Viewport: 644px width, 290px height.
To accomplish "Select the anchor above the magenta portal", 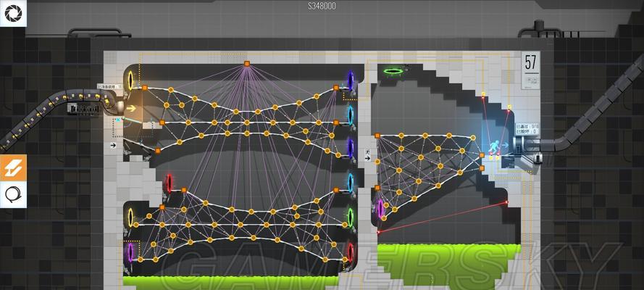I will [377, 188].
